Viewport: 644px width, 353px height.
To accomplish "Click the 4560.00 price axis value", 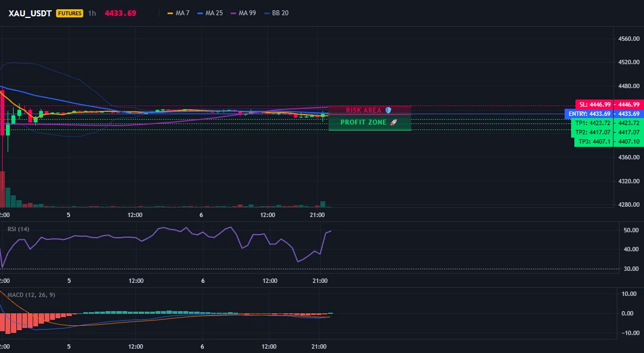I will point(629,39).
